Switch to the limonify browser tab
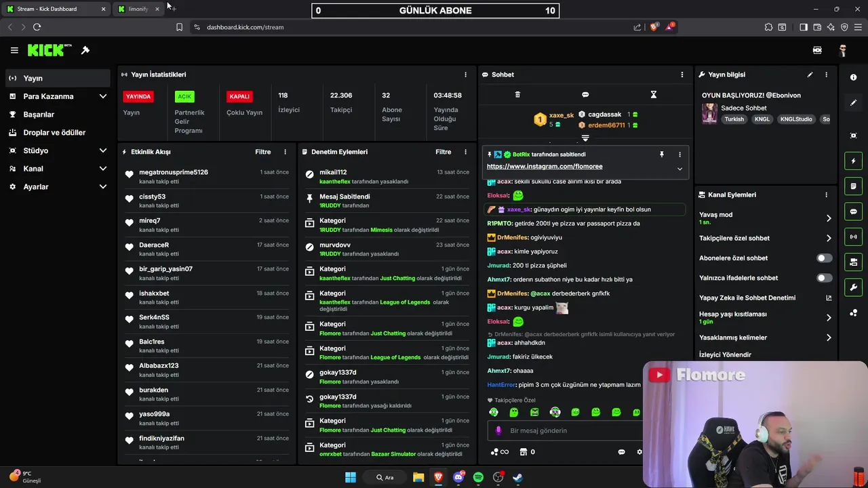The width and height of the screenshot is (868, 488). (138, 9)
